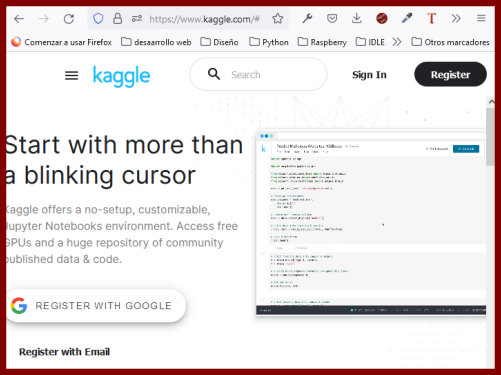Viewport: 501px width, 375px height.
Task: Click the notebook preview screenshot
Action: pyautogui.click(x=371, y=223)
